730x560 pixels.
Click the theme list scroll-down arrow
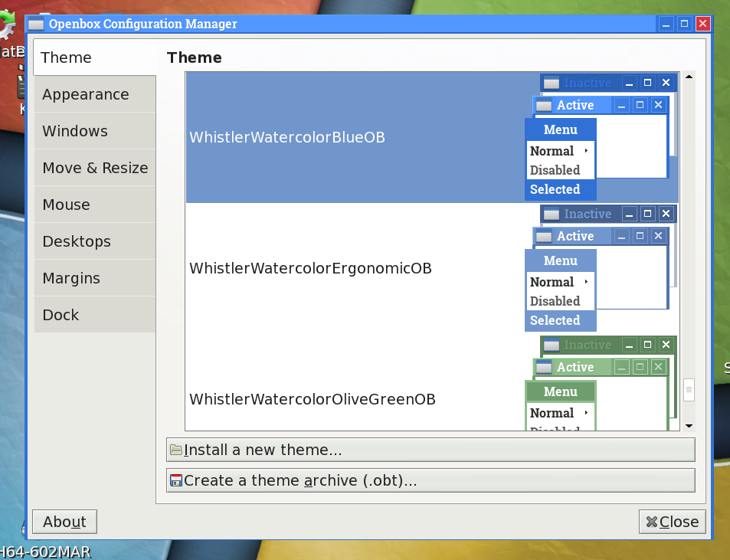click(689, 425)
